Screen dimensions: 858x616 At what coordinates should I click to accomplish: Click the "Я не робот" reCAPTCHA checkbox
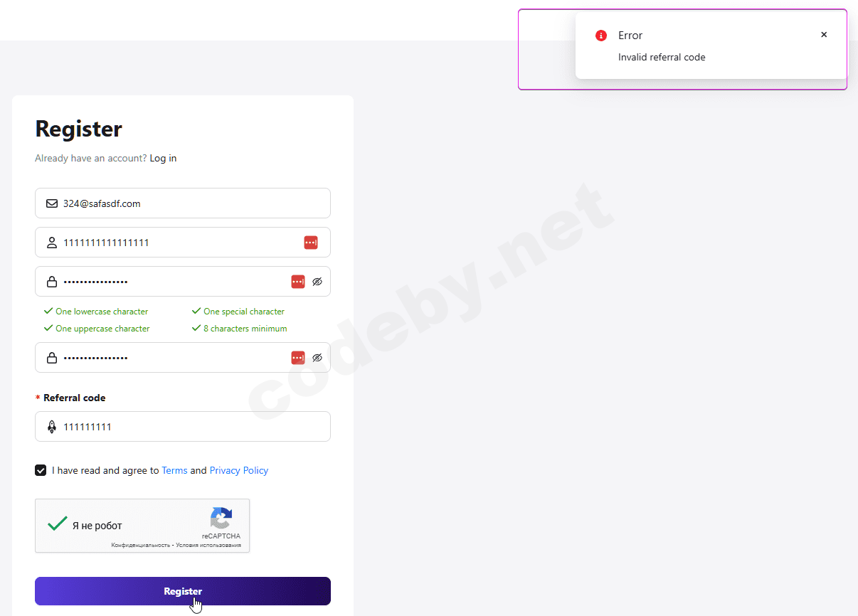click(58, 525)
